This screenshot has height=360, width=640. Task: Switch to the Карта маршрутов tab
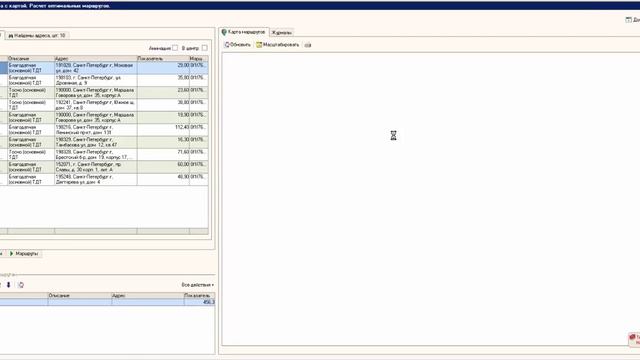(244, 32)
